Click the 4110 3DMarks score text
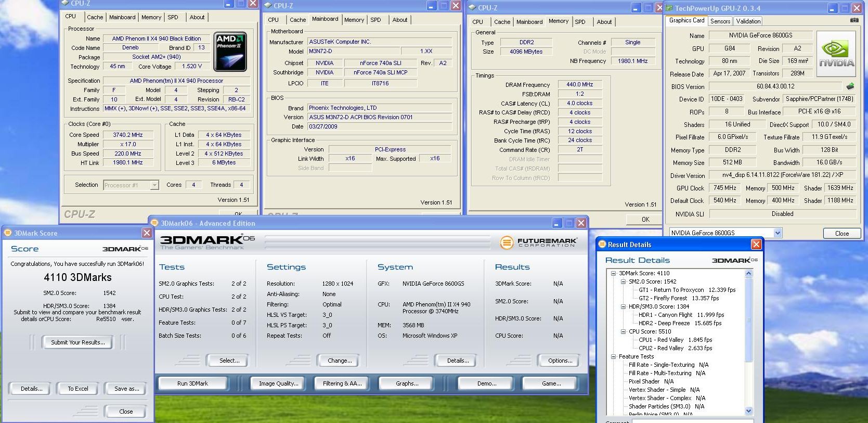Image resolution: width=868 pixels, height=423 pixels. [77, 277]
